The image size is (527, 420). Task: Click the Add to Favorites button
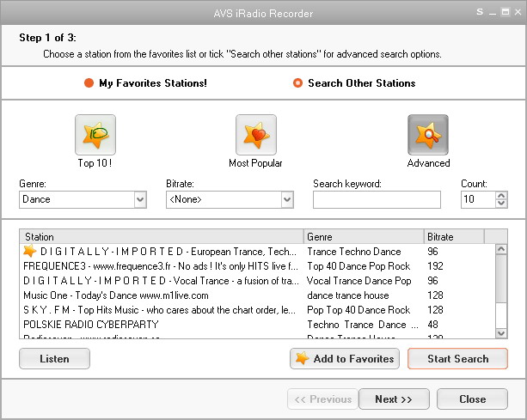click(345, 358)
